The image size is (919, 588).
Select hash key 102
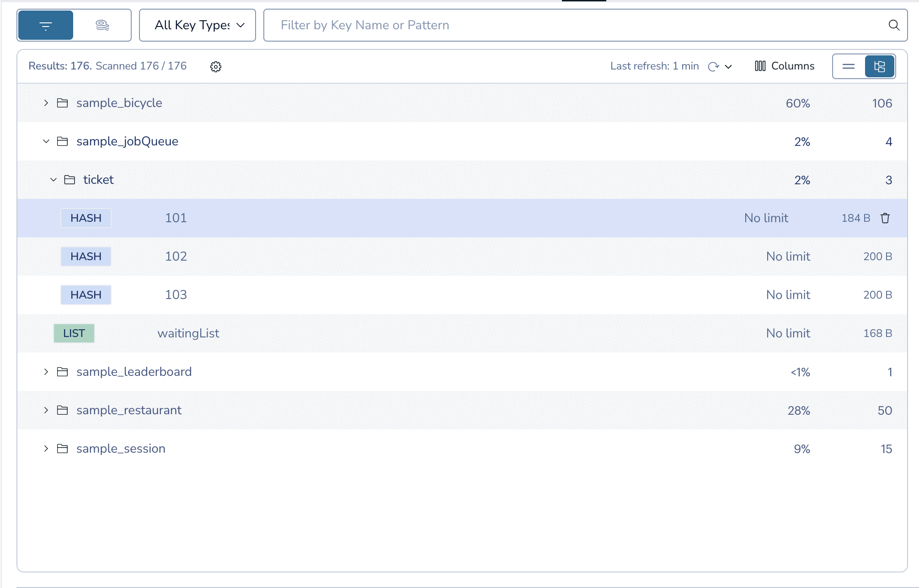[176, 257]
